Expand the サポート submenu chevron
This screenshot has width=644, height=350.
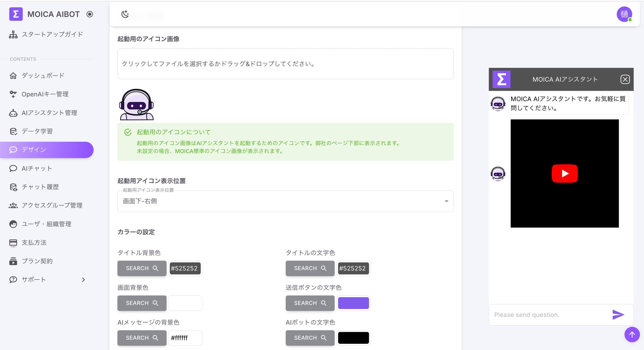click(83, 280)
